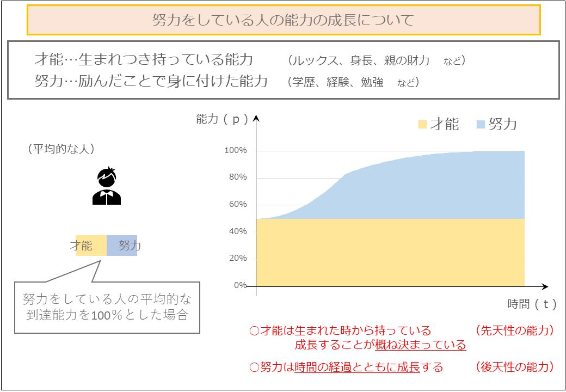Click the (先天性の能力) note

click(515, 330)
